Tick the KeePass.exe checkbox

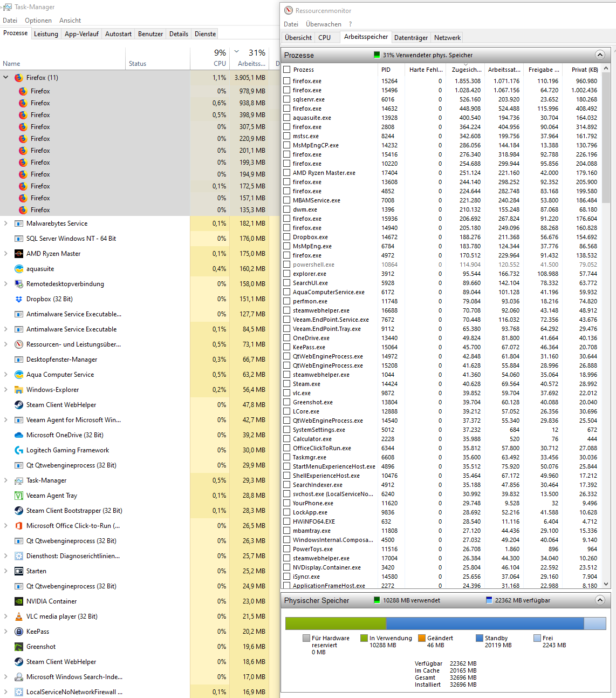[287, 347]
